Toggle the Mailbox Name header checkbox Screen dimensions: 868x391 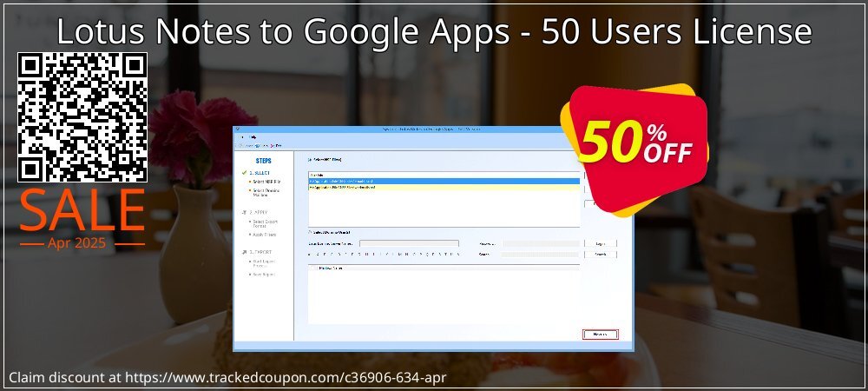[x=314, y=268]
